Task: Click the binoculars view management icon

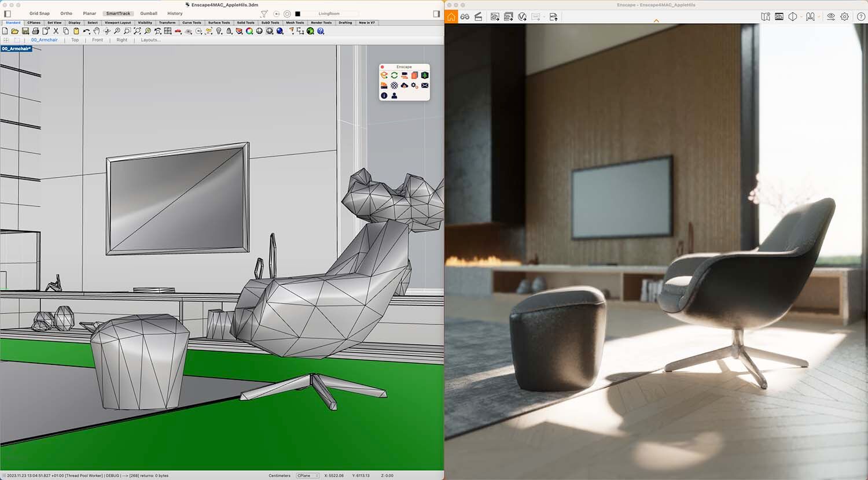Action: point(465,17)
